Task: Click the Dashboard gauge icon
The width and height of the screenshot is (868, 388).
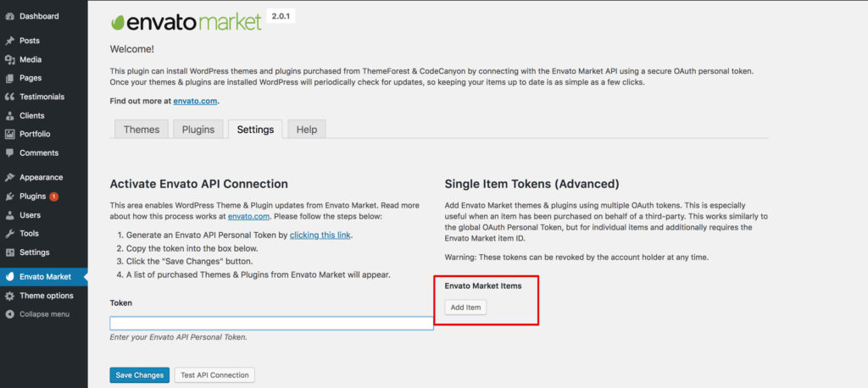Action: pos(9,17)
